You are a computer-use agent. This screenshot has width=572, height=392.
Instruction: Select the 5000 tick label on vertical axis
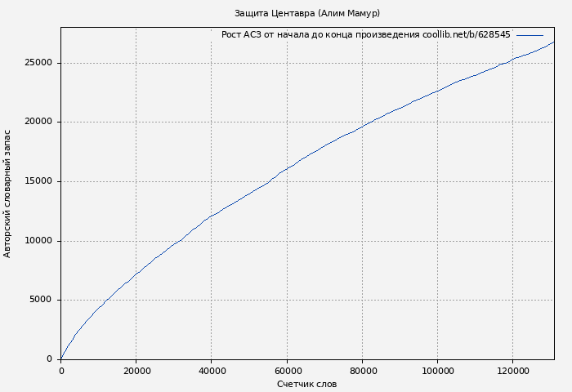point(41,300)
